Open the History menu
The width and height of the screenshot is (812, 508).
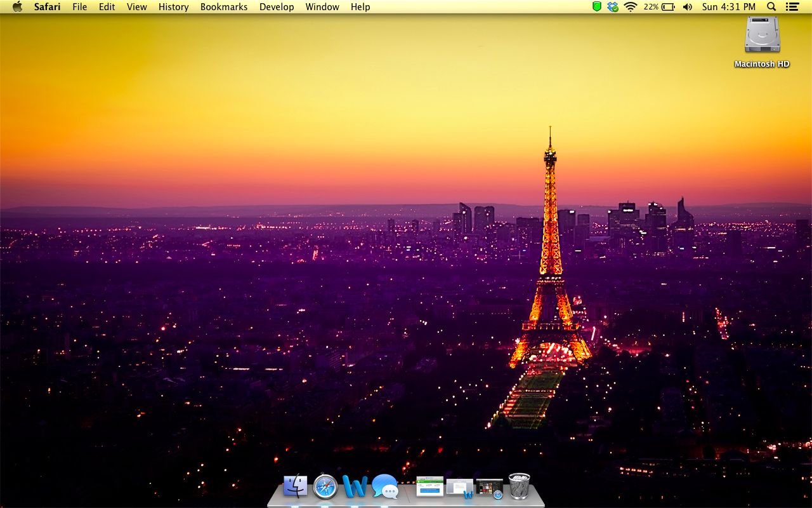pyautogui.click(x=173, y=7)
